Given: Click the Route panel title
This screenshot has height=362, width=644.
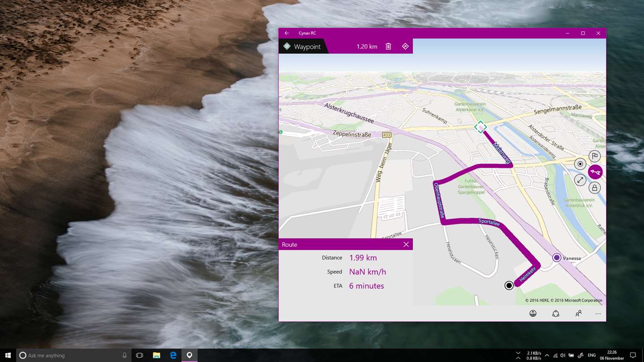Looking at the screenshot, I should (290, 244).
